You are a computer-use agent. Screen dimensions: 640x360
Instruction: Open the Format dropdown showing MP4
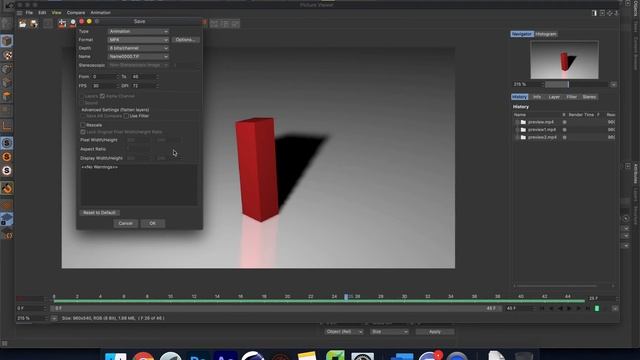pyautogui.click(x=138, y=40)
